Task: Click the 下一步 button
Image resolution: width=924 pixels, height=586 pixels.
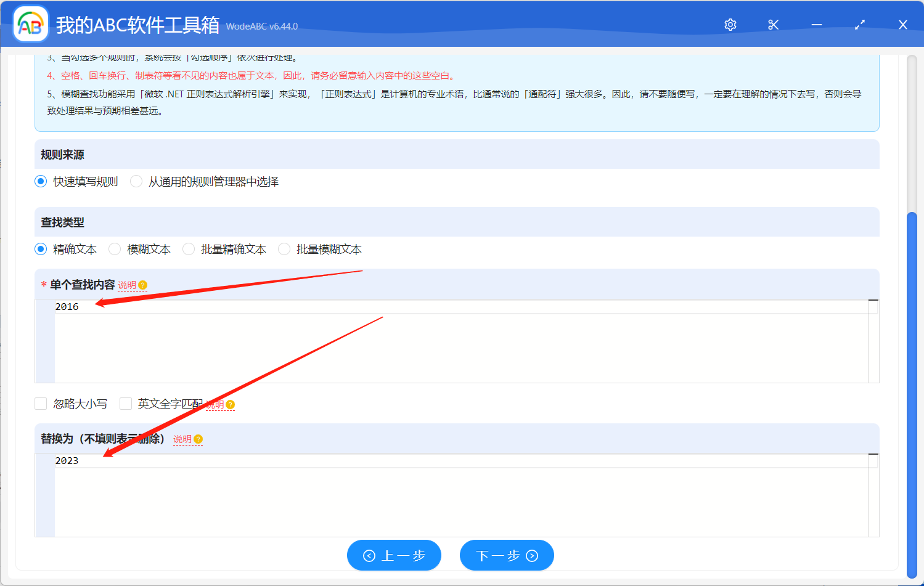Action: (x=507, y=555)
